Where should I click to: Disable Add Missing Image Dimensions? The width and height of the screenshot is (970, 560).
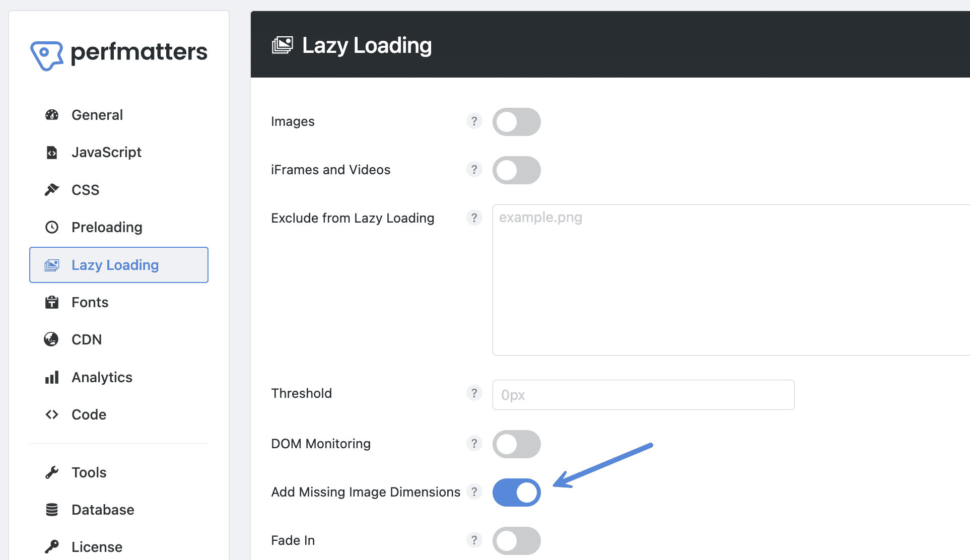[x=516, y=492]
